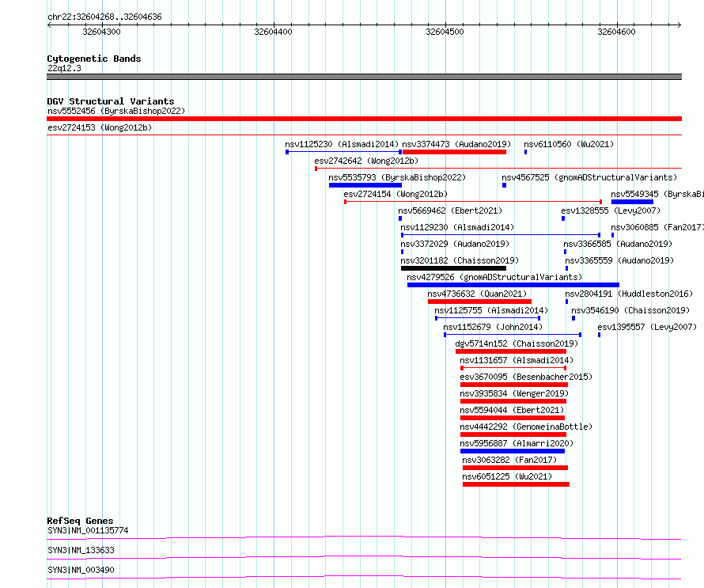Click chr22:32604268..32604636 coordinate label

coord(104,17)
